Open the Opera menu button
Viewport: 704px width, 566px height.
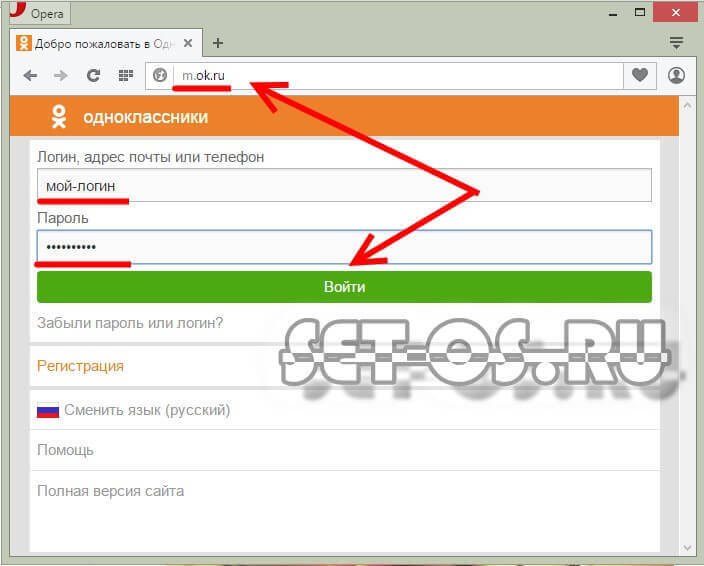(x=40, y=13)
